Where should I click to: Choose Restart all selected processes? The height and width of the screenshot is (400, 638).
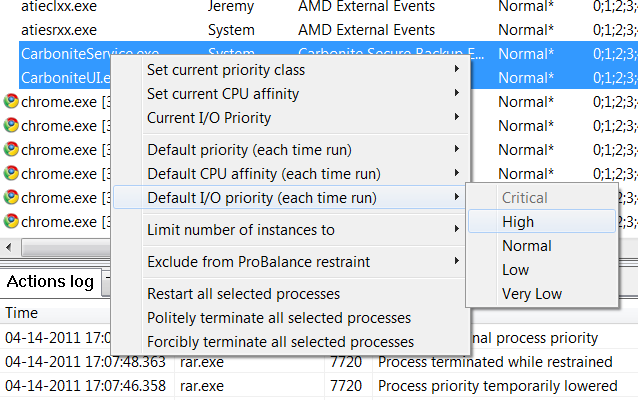pyautogui.click(x=291, y=294)
